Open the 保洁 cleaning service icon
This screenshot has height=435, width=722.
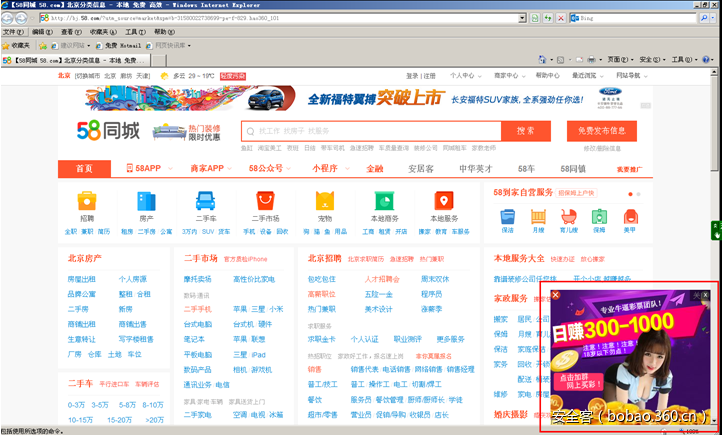(x=508, y=214)
